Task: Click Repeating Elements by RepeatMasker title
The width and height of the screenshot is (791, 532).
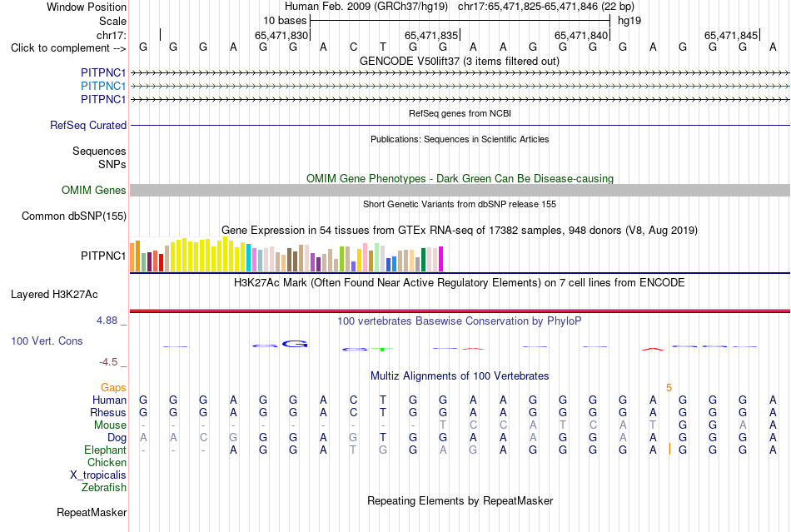Action: click(460, 500)
